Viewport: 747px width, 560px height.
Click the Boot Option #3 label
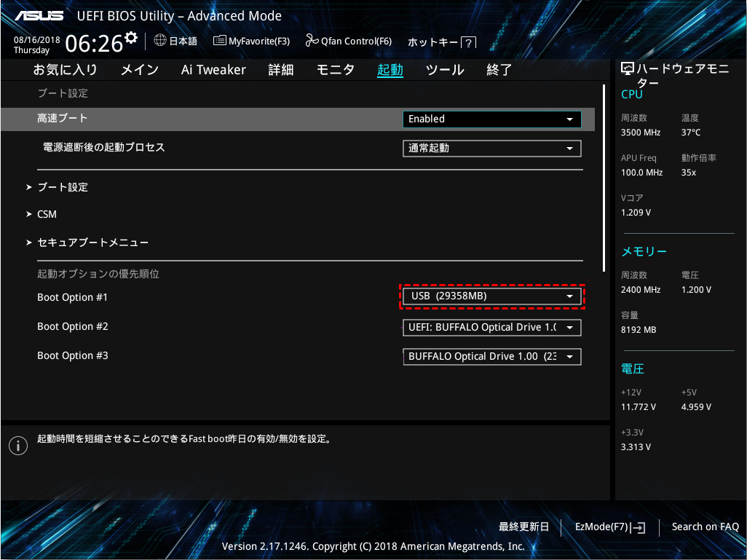click(72, 355)
